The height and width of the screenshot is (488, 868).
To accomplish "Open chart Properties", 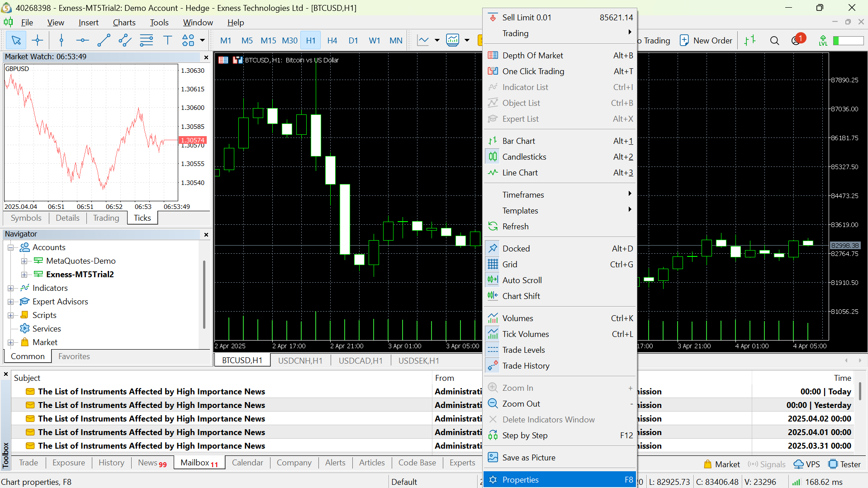I will tap(560, 479).
